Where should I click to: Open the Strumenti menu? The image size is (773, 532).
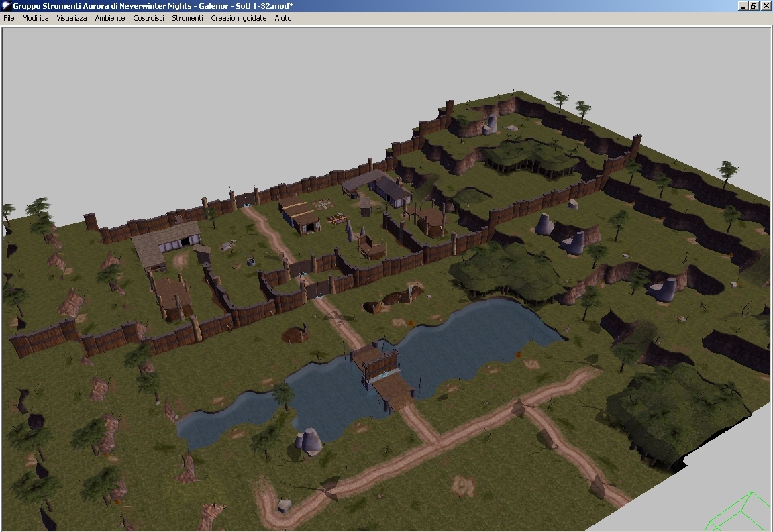point(187,18)
